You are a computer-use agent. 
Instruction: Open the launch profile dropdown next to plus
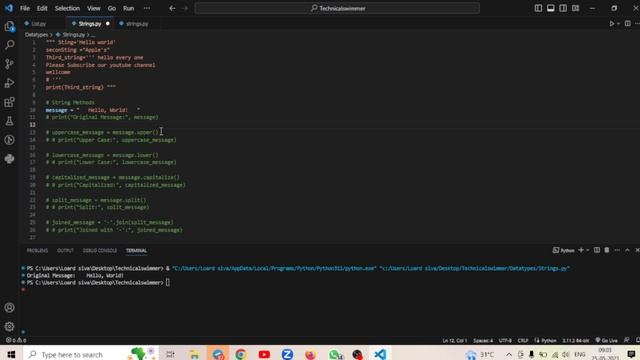point(588,250)
